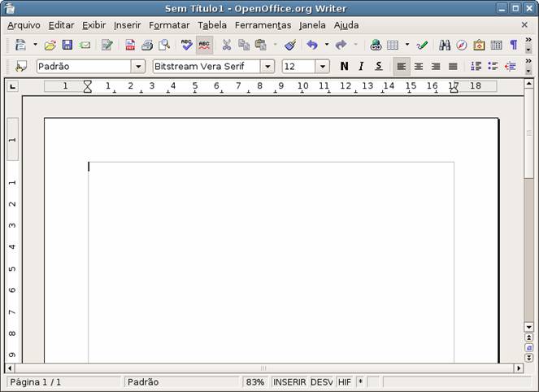Image resolution: width=539 pixels, height=392 pixels.
Task: Expand the Padrão paragraph style dropdown
Action: click(138, 67)
